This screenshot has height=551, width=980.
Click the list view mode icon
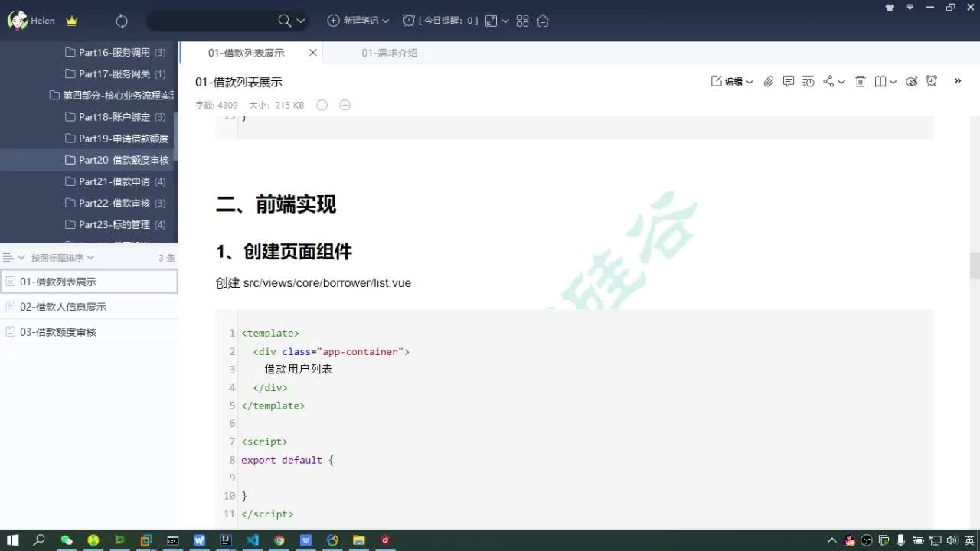click(x=9, y=258)
